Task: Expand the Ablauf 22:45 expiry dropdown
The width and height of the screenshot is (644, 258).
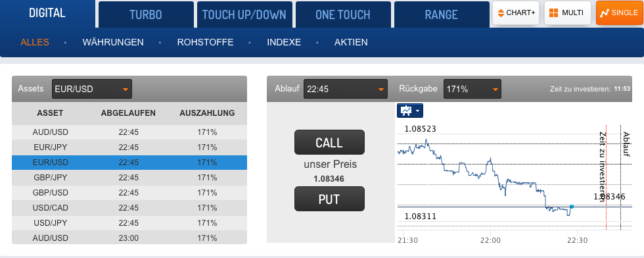Action: 346,89
